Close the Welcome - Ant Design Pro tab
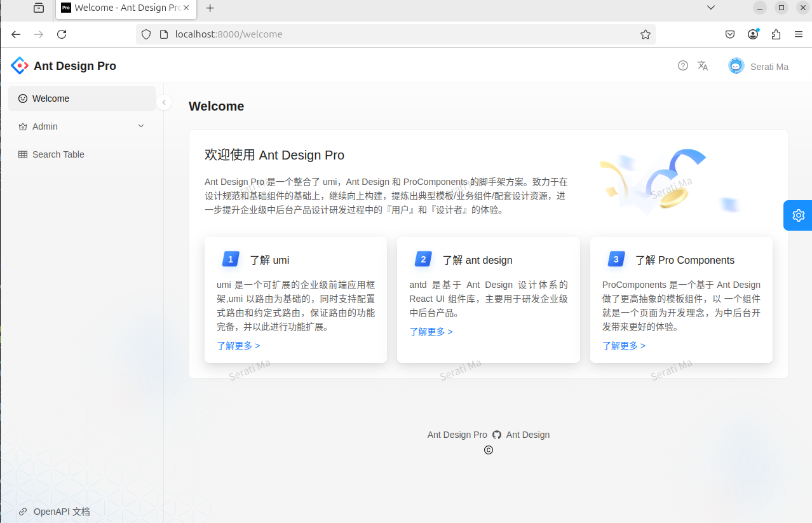The image size is (812, 523). pos(186,8)
